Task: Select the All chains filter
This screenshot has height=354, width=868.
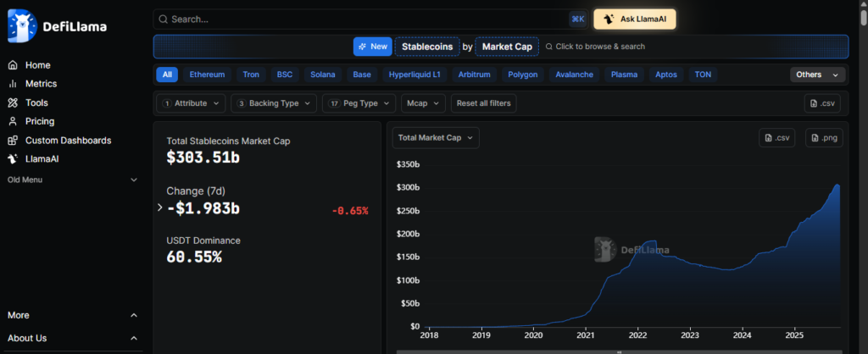Action: tap(167, 75)
